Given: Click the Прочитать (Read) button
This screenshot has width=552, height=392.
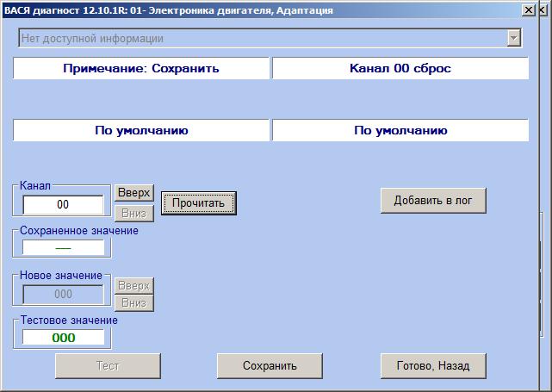Looking at the screenshot, I should pos(198,203).
